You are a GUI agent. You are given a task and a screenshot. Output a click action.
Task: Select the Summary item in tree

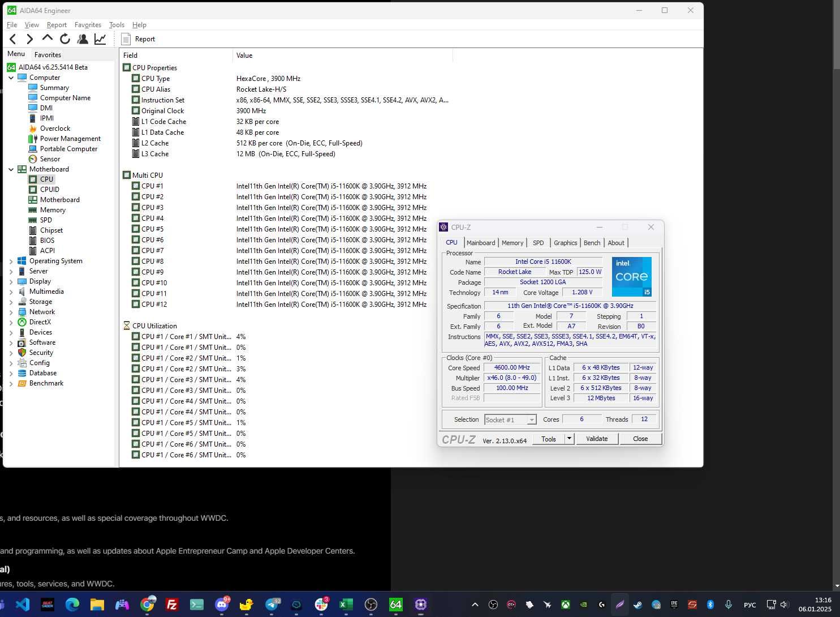54,88
